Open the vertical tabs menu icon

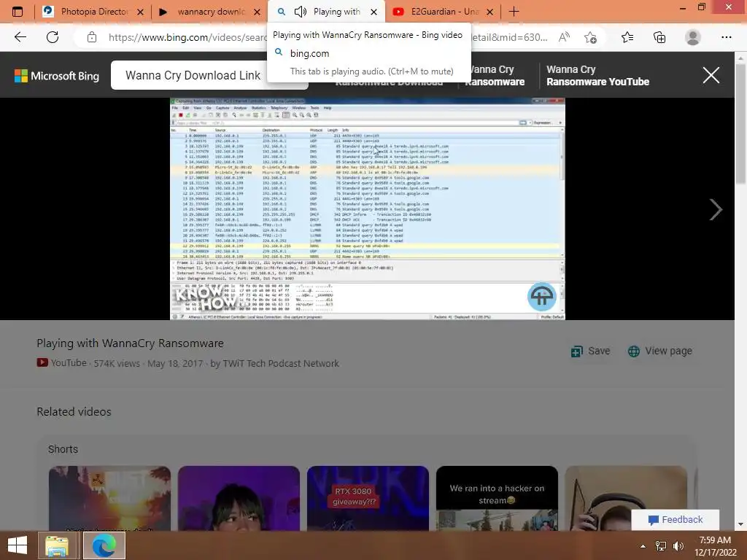coord(18,12)
